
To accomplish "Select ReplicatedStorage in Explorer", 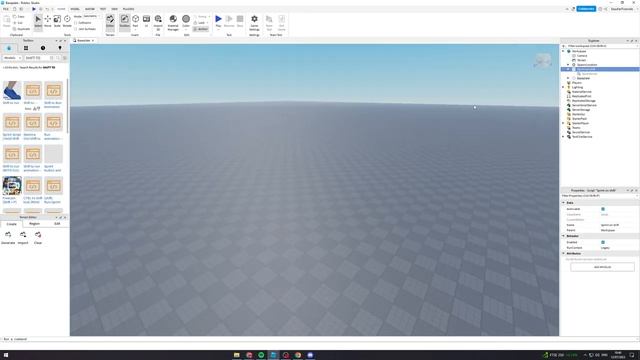I will [584, 101].
